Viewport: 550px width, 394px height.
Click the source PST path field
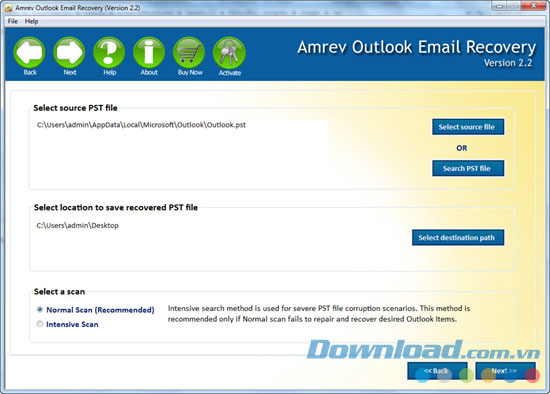181,125
